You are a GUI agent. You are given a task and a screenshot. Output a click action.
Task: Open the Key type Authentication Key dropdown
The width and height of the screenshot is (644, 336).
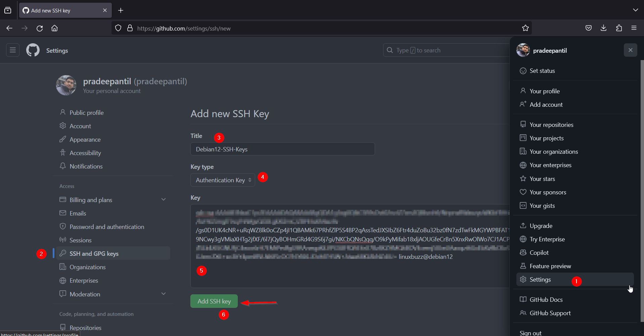223,180
